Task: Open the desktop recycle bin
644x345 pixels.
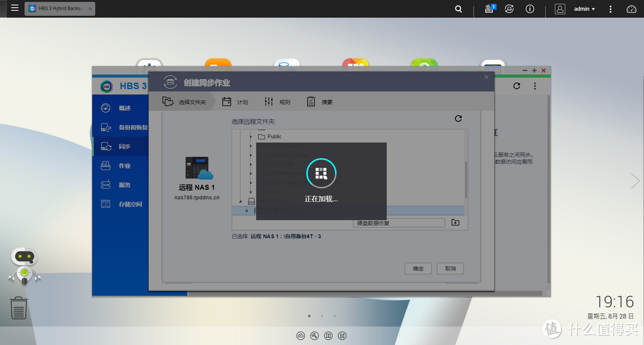Action: click(18, 308)
